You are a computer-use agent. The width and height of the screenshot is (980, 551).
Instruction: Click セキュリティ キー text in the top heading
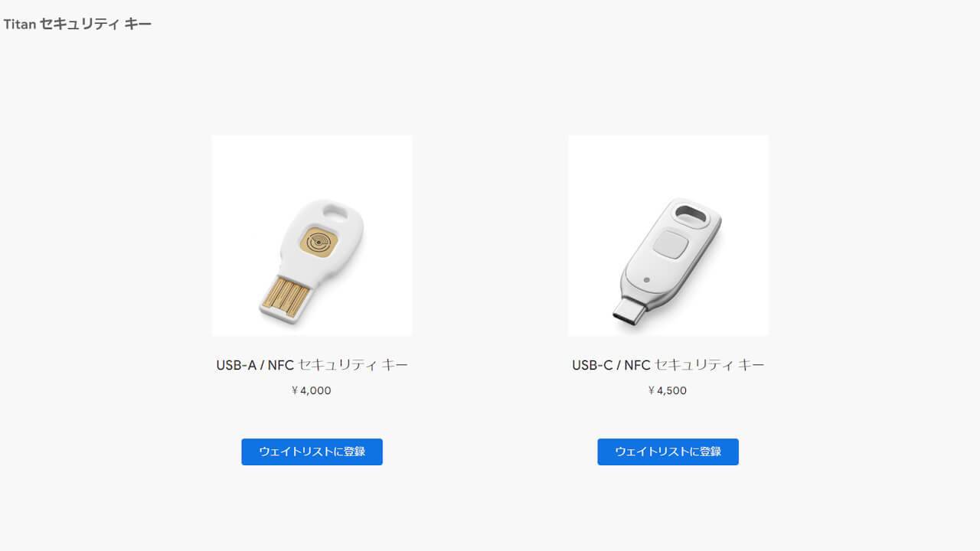96,24
